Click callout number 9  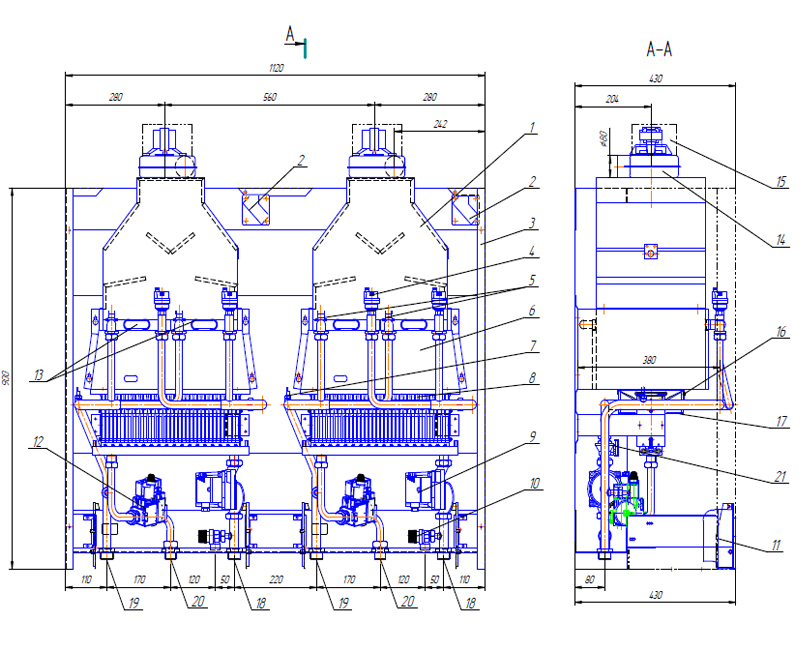[534, 436]
